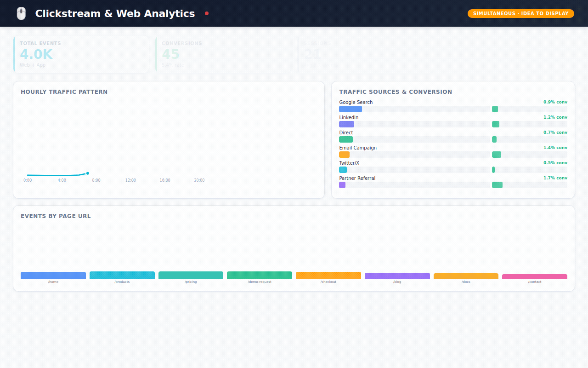Click the mouse logo icon in header
588x368 pixels.
[21, 14]
